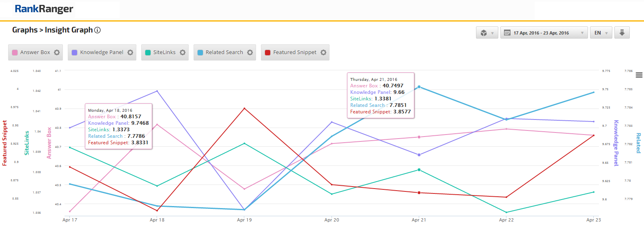Open Related Search gear settings
644x228 pixels.
click(x=250, y=52)
